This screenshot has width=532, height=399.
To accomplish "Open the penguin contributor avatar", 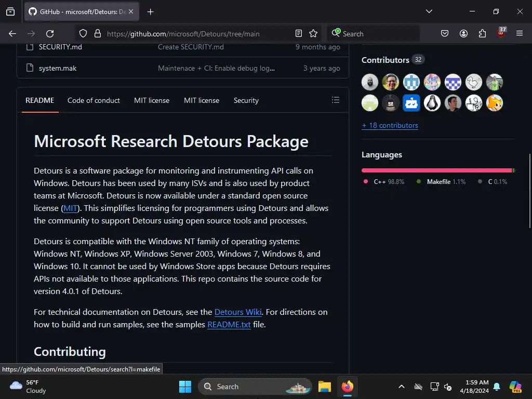I will (432, 103).
